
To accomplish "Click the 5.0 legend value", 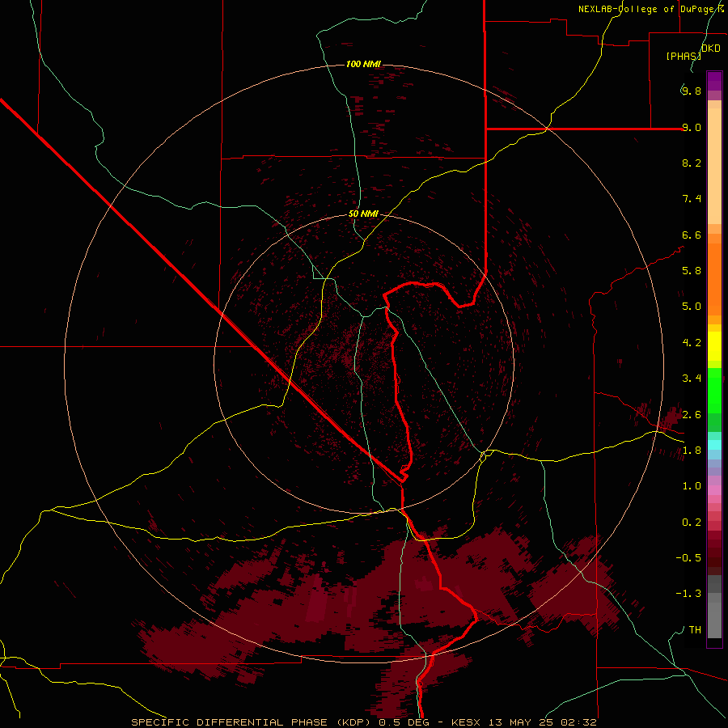I will point(692,307).
